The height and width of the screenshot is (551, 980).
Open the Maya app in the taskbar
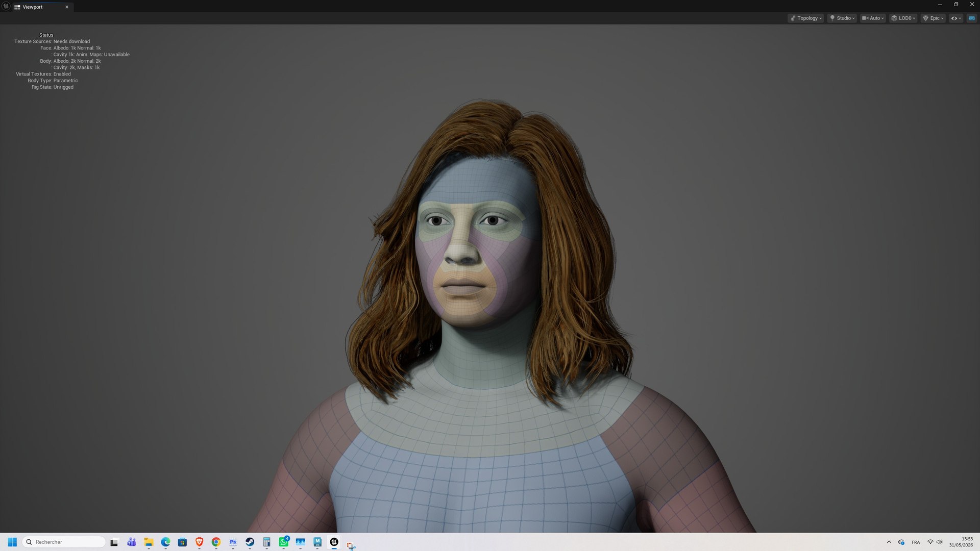pos(317,542)
